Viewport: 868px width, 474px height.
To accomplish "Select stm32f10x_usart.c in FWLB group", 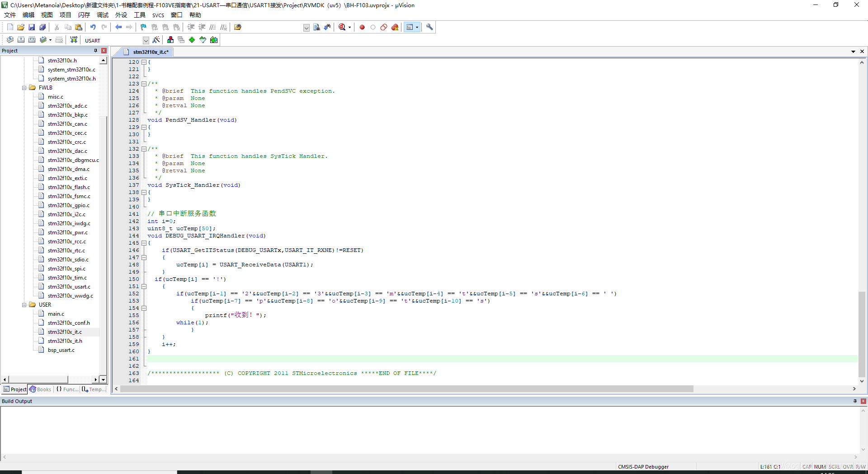I will (x=69, y=287).
